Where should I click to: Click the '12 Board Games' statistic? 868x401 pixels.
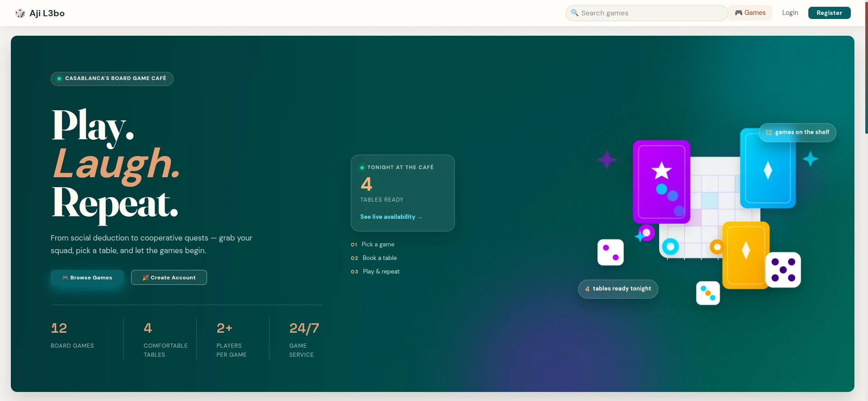coord(72,335)
